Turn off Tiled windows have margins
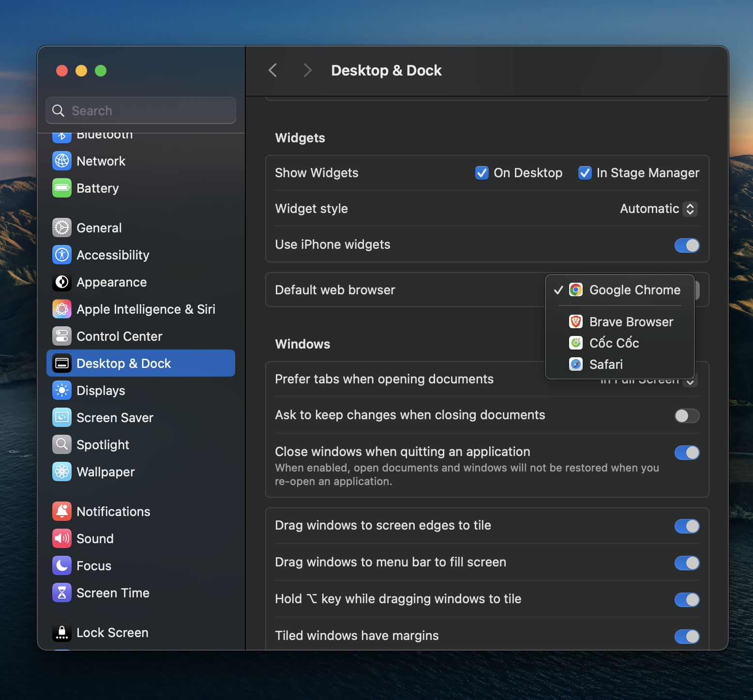 click(x=687, y=637)
